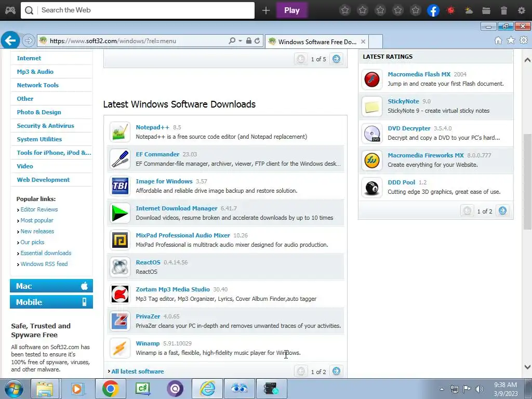Click the ReactOS logo icon
532x399 pixels.
(x=120, y=267)
